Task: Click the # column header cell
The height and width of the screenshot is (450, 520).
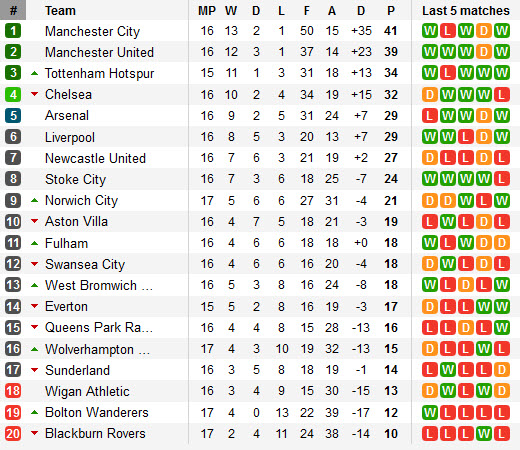Action: point(13,10)
